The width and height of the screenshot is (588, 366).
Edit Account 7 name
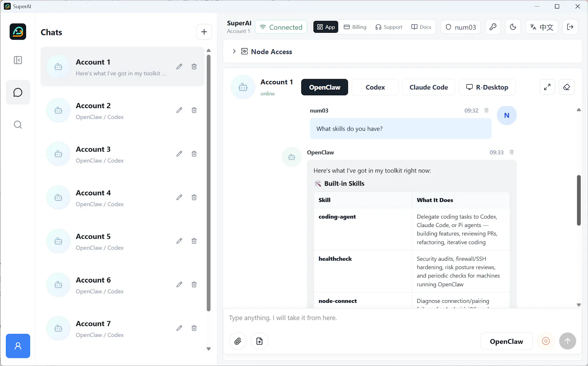pyautogui.click(x=179, y=328)
